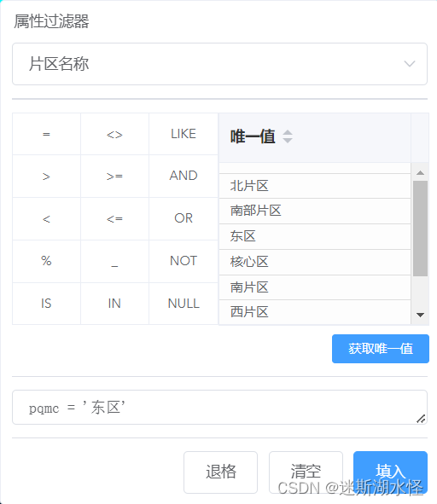The height and width of the screenshot is (504, 437).
Task: Click the 填入 apply button
Action: [x=390, y=472]
